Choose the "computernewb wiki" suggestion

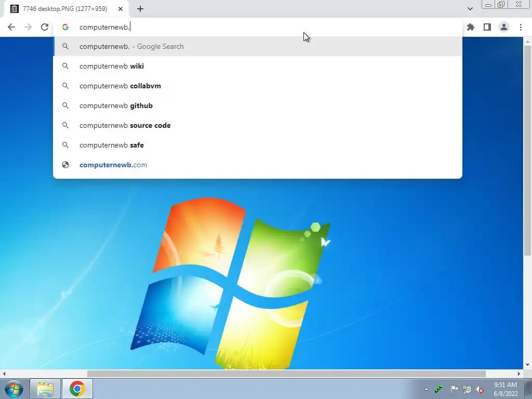pyautogui.click(x=258, y=66)
